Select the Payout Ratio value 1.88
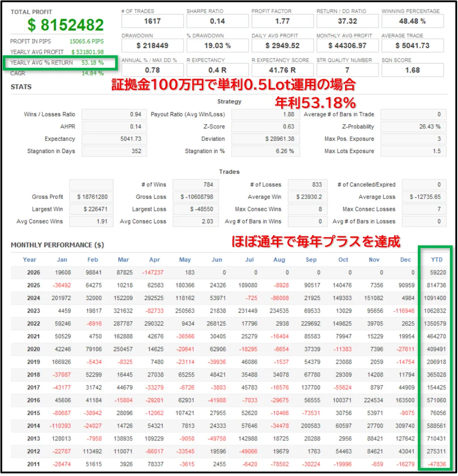This screenshot has height=476, width=458. [x=266, y=115]
